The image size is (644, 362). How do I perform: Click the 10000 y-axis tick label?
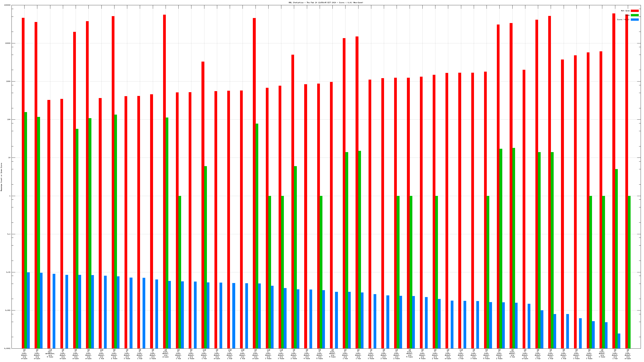(8, 43)
